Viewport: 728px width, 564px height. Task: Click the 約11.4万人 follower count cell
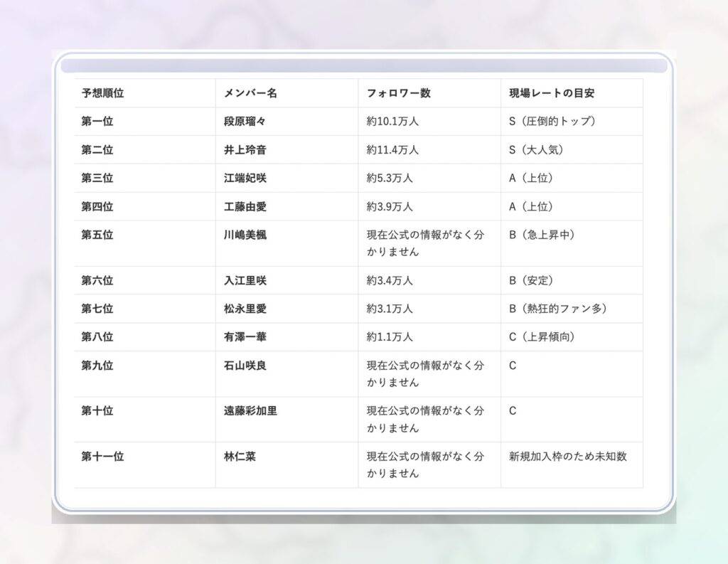tap(392, 150)
